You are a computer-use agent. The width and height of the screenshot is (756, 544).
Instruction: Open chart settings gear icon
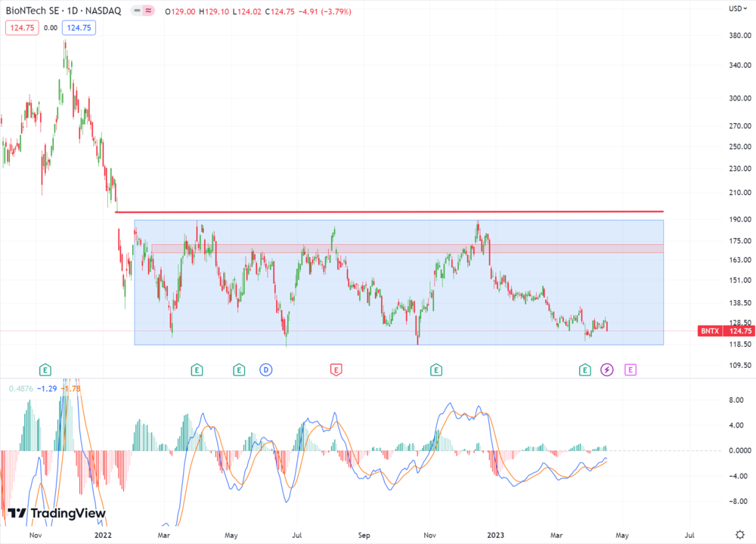(739, 535)
